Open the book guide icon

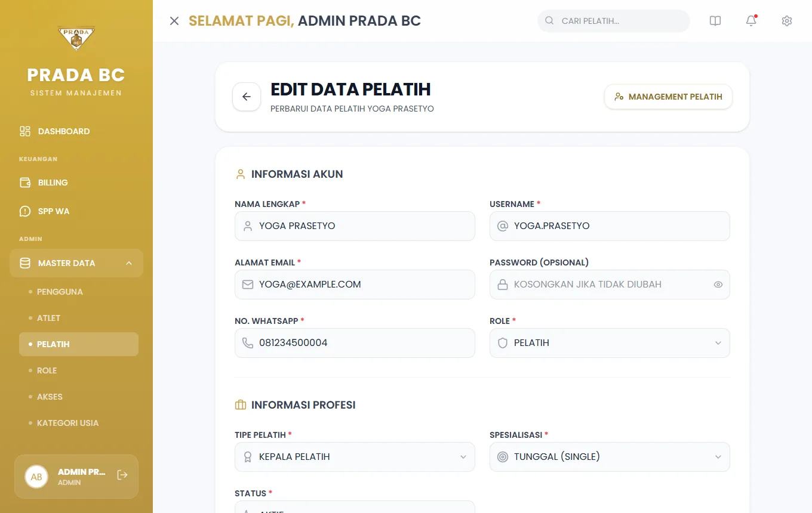point(715,21)
